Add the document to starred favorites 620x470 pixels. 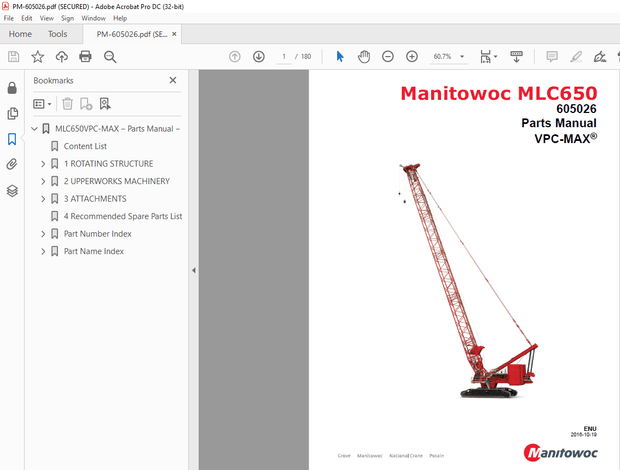pyautogui.click(x=38, y=57)
